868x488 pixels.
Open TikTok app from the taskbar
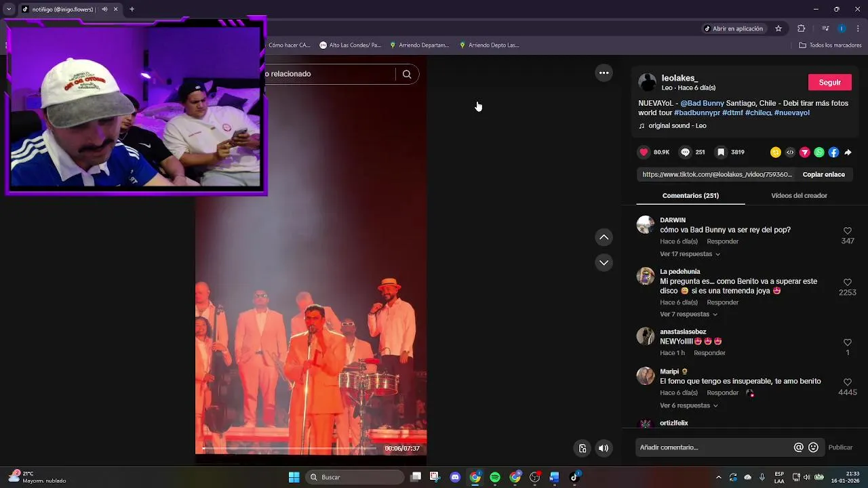[574, 477]
